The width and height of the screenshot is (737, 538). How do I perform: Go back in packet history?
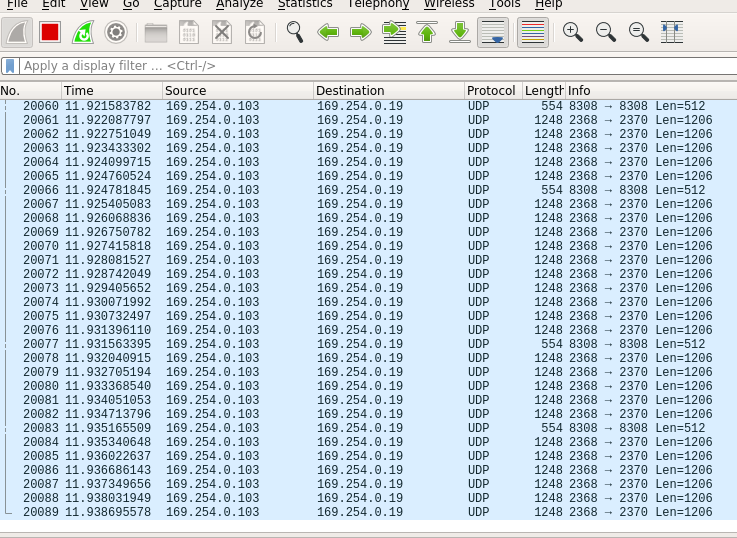pyautogui.click(x=328, y=32)
